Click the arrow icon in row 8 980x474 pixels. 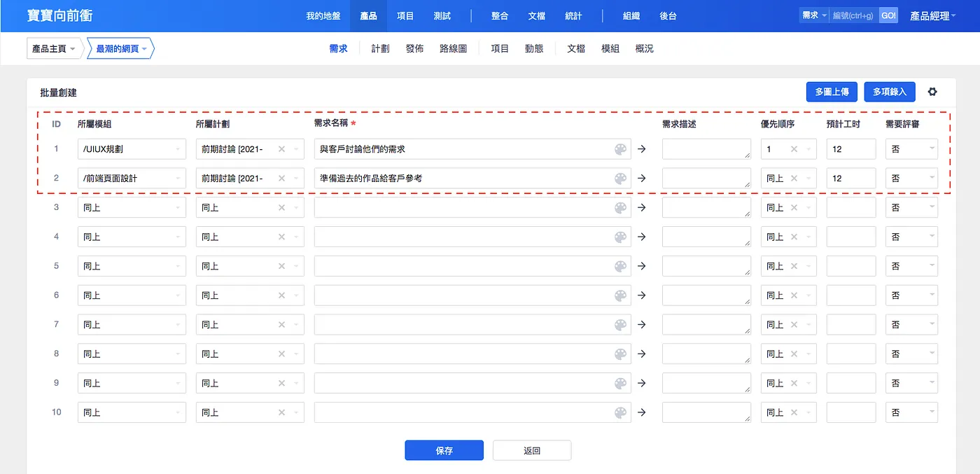tap(642, 354)
